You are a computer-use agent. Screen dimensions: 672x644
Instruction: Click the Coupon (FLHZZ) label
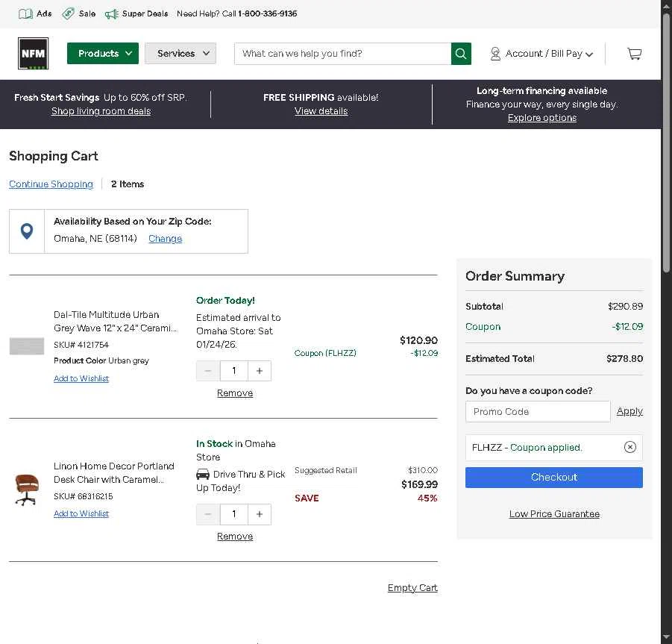point(325,353)
